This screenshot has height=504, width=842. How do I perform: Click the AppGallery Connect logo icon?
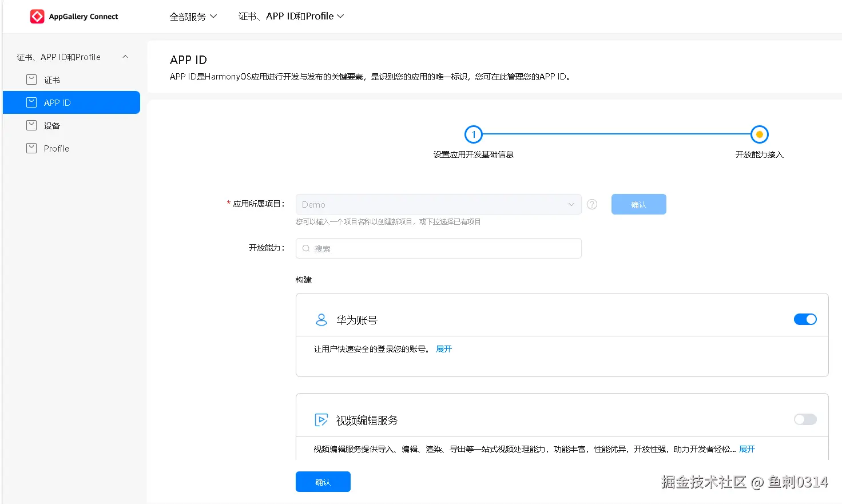click(x=37, y=17)
